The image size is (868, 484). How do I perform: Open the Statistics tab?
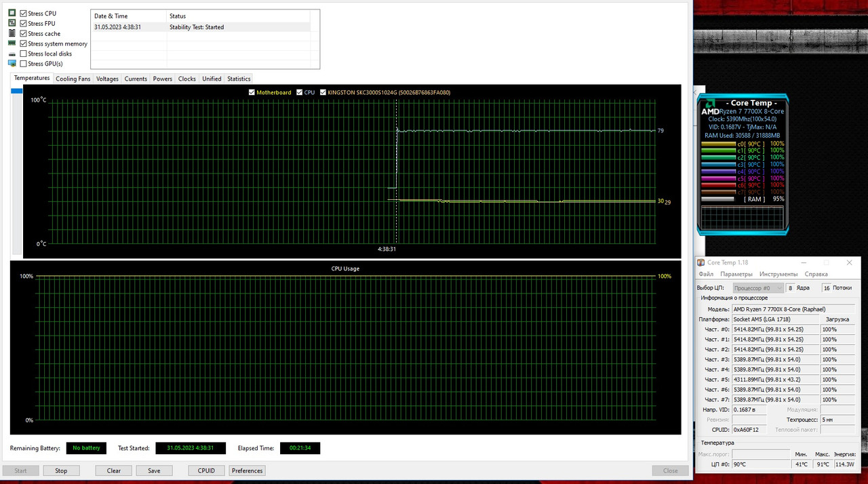coord(239,79)
